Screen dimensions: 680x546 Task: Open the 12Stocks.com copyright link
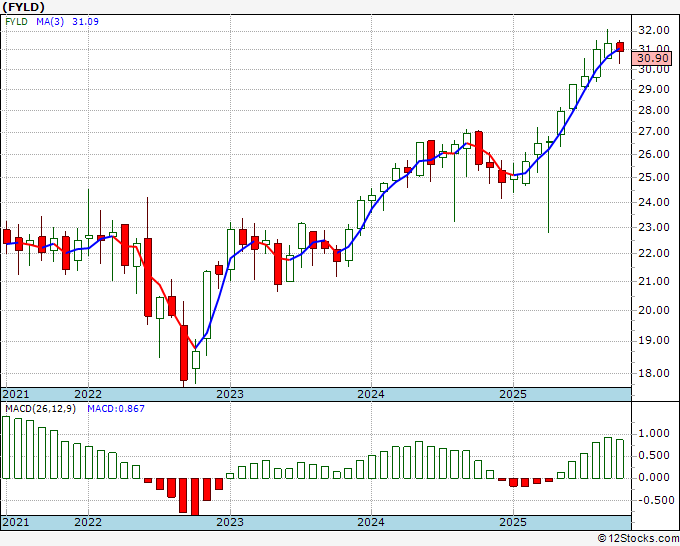pos(638,539)
